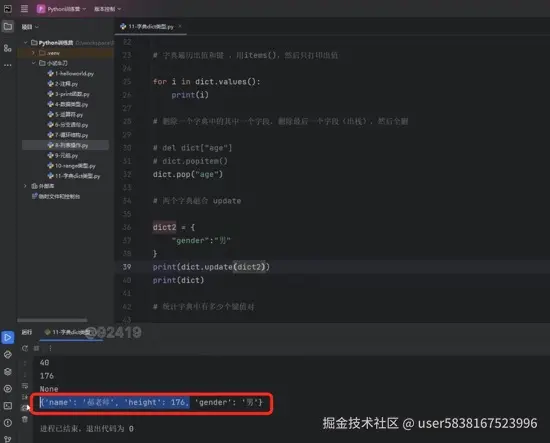The image size is (550, 443).
Task: Click the stop process square icon
Action: click(36, 348)
